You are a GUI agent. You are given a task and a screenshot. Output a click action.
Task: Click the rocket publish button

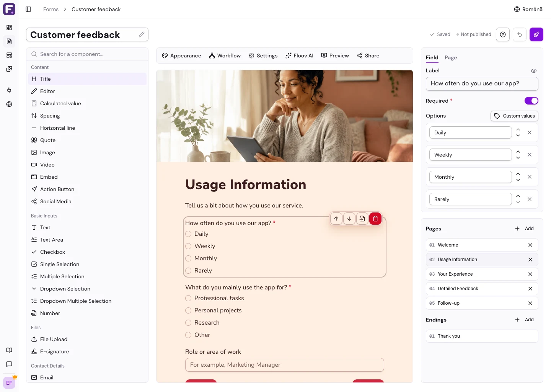click(536, 34)
